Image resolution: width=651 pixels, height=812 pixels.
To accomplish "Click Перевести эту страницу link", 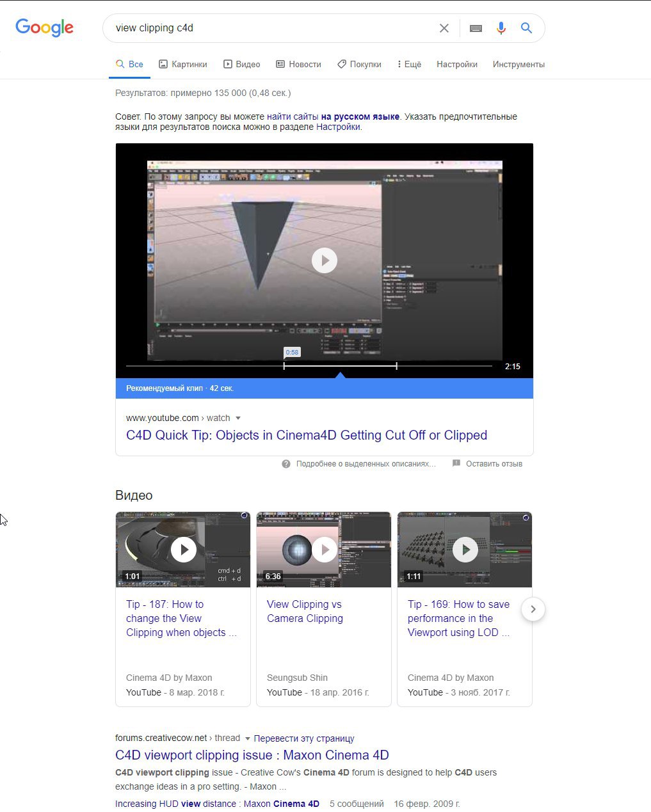I will (304, 738).
